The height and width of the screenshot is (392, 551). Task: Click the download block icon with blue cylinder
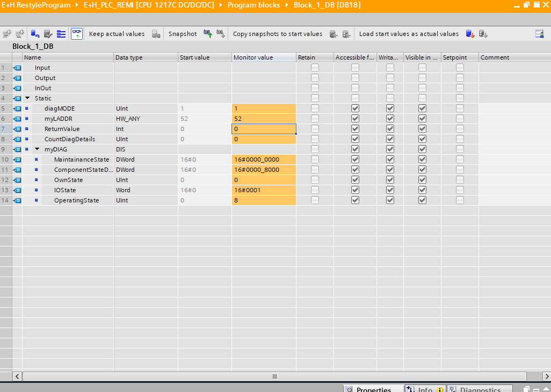point(35,34)
